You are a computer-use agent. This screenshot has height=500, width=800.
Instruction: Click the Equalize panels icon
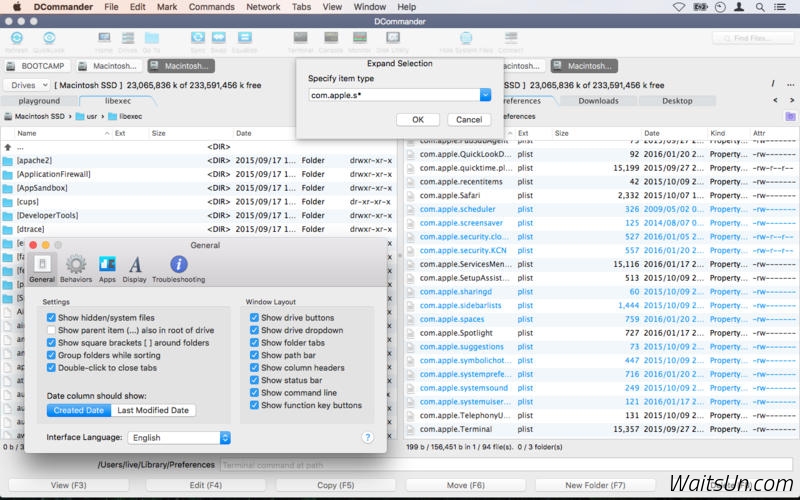245,38
